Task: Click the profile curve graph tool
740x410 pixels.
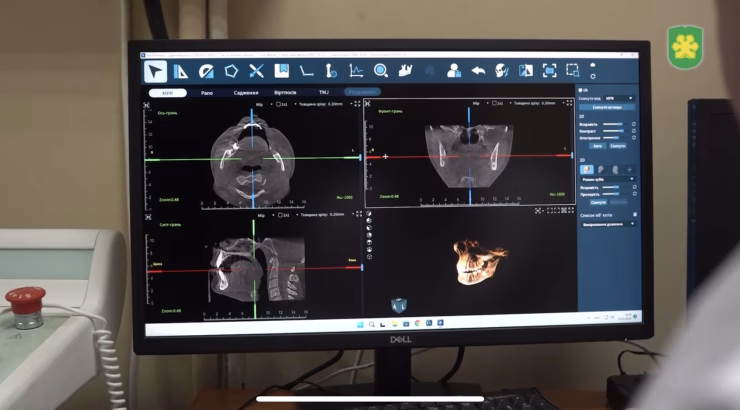Action: pyautogui.click(x=356, y=71)
